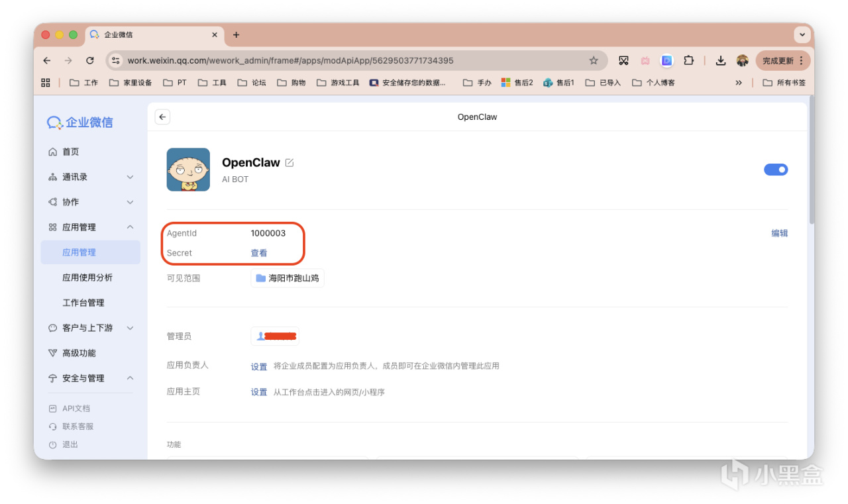Open the 售后2 bookmark
This screenshot has height=504, width=848.
tap(517, 83)
